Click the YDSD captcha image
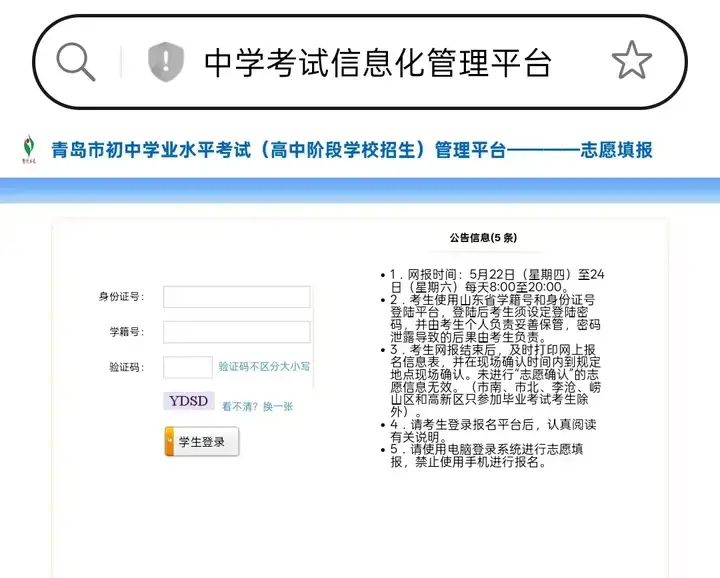The image size is (720, 578). point(189,401)
